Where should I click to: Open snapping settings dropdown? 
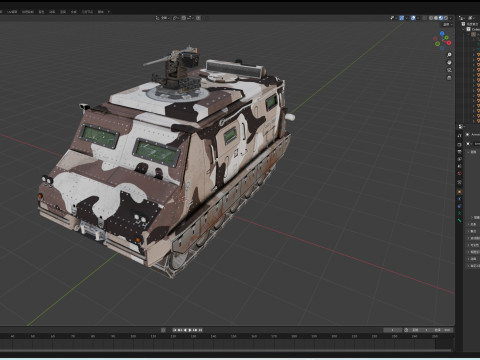tap(190, 18)
